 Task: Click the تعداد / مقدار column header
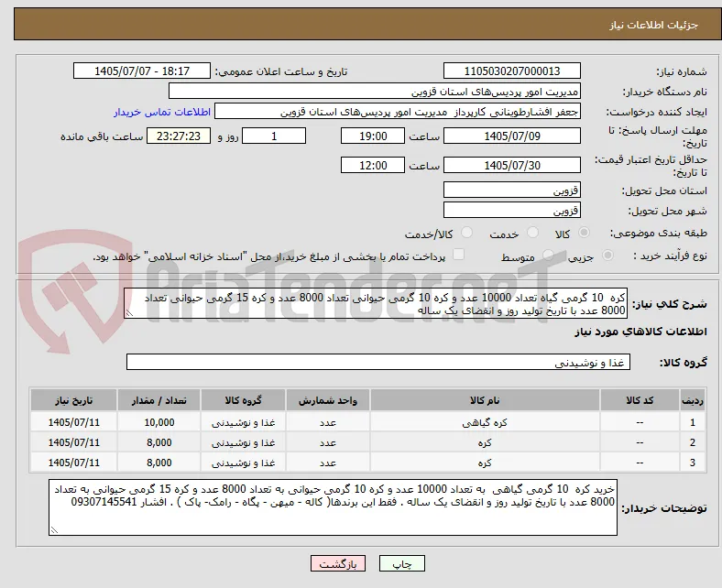click(159, 400)
